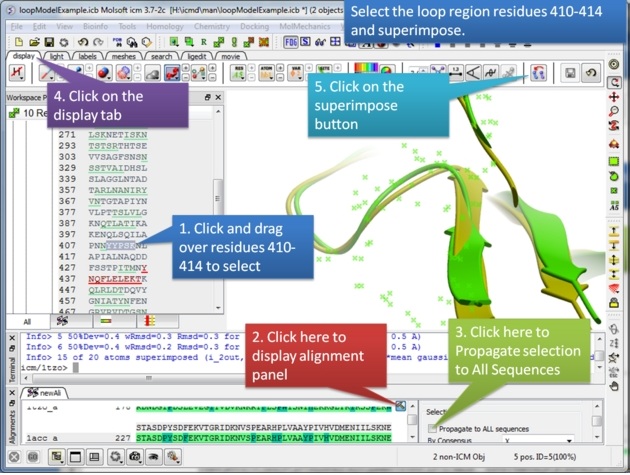Image resolution: width=630 pixels, height=475 pixels.
Task: Open the Bioinfo menu
Action: pyautogui.click(x=98, y=25)
